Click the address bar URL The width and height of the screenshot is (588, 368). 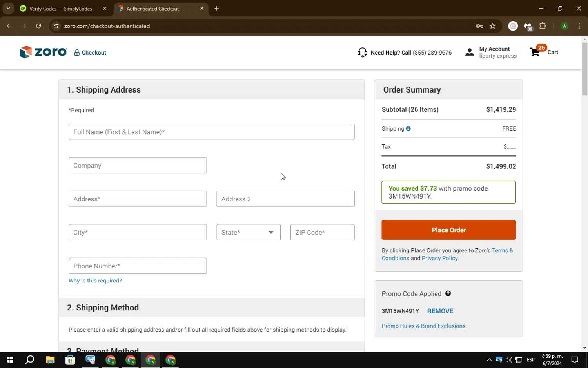click(x=107, y=26)
